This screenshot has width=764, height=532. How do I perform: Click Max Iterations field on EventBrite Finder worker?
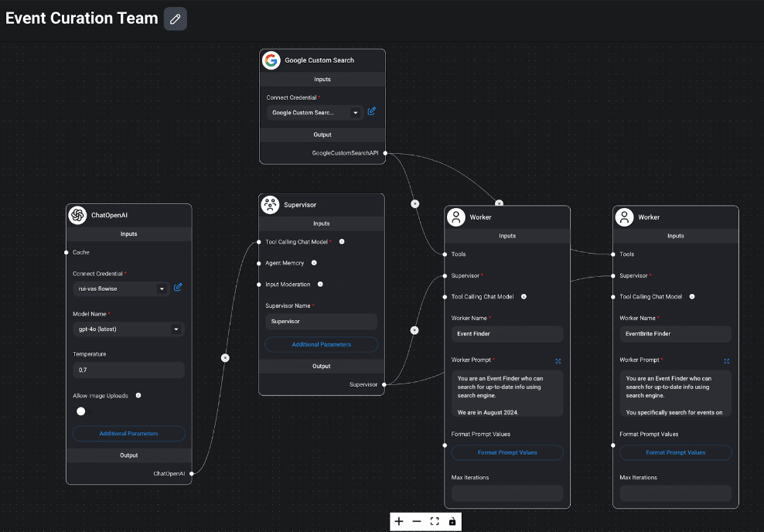(x=675, y=493)
